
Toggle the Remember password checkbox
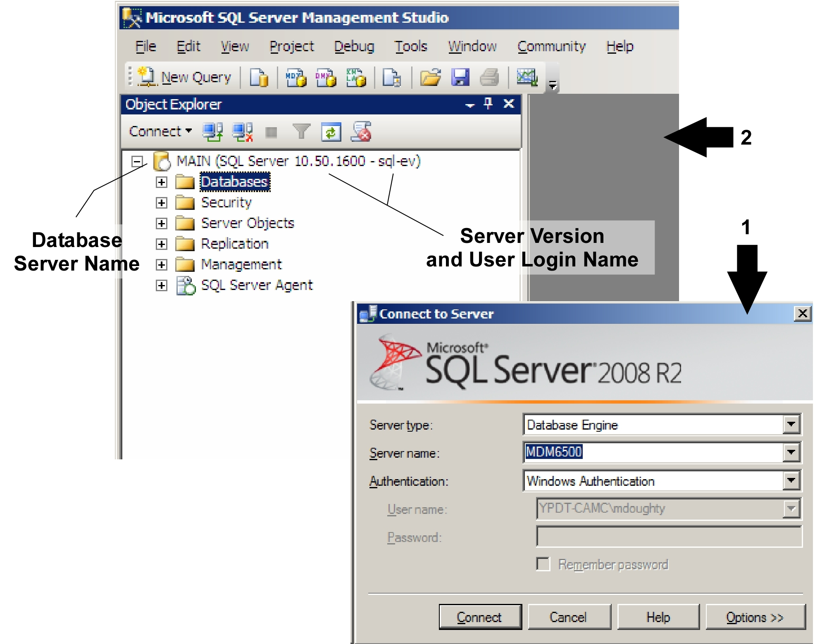pyautogui.click(x=543, y=564)
